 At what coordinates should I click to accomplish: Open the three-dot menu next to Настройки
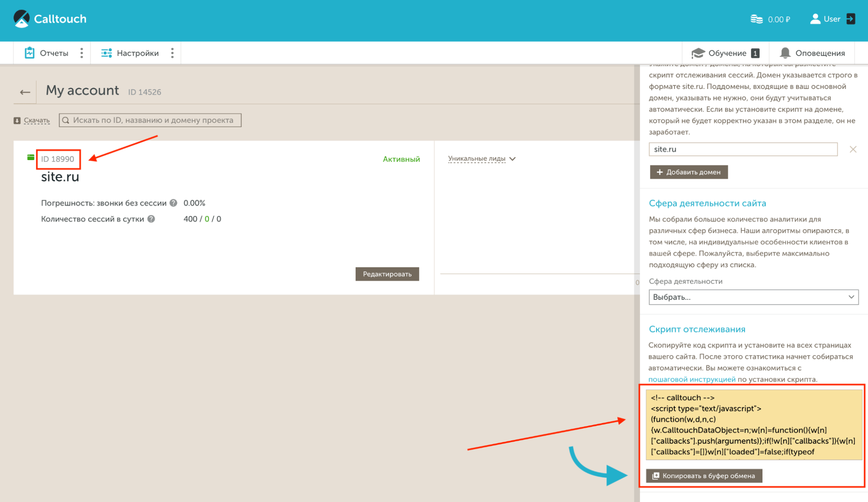(x=172, y=52)
